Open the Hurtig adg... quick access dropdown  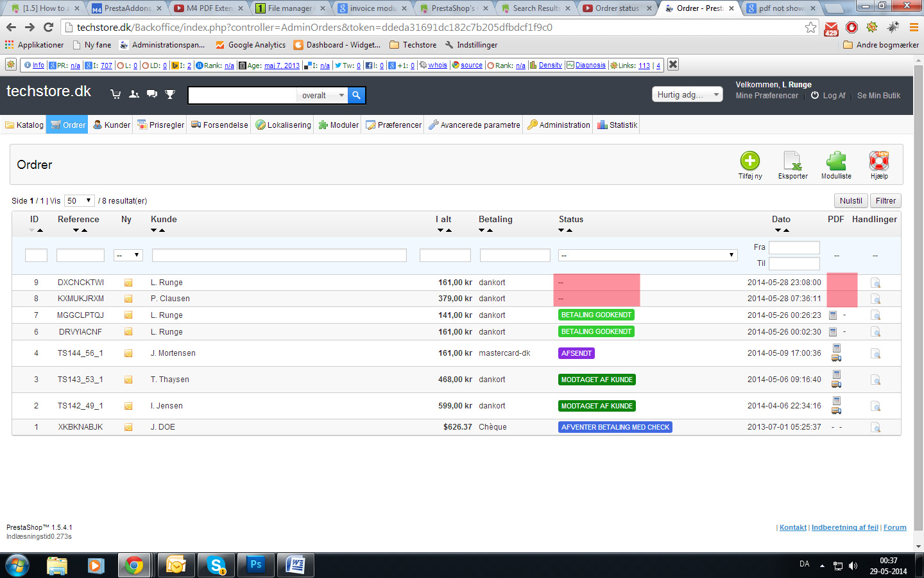pos(688,94)
